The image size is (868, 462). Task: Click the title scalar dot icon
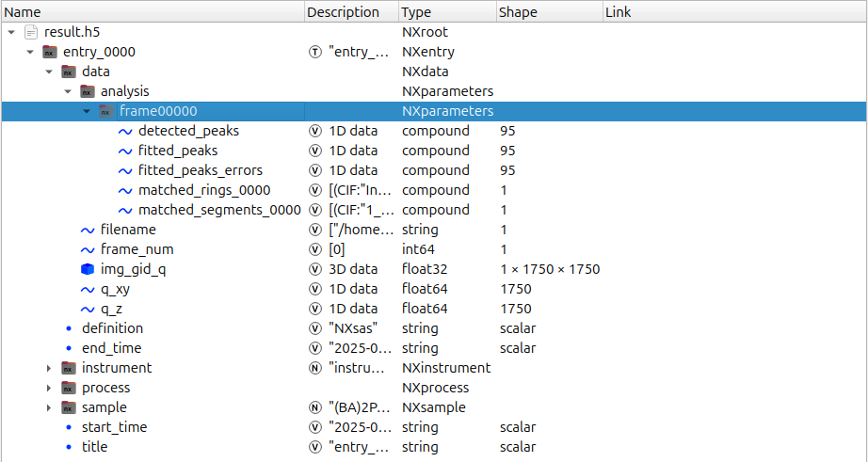pyautogui.click(x=69, y=447)
